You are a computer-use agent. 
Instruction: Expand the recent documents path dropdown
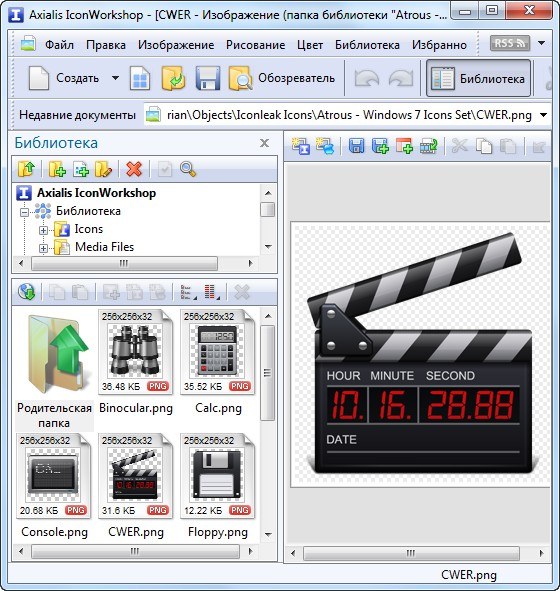pyautogui.click(x=543, y=115)
